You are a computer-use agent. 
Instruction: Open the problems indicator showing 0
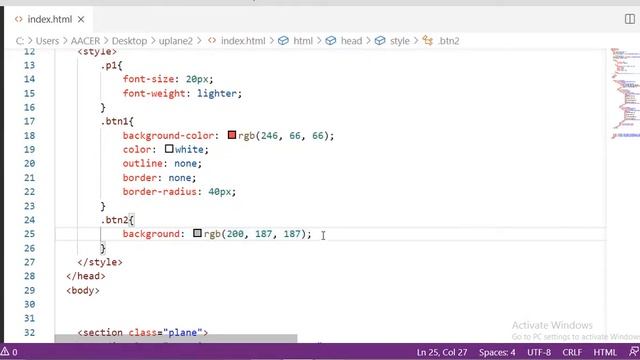coord(9,352)
